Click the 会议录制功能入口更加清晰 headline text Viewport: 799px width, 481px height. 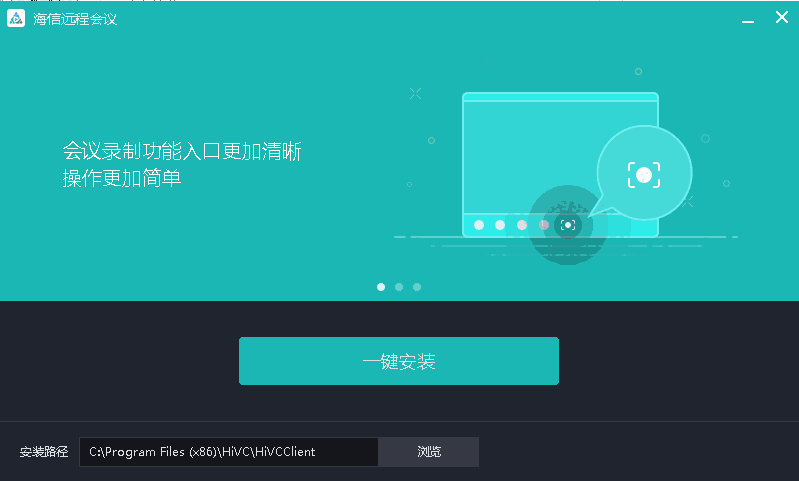(x=182, y=151)
